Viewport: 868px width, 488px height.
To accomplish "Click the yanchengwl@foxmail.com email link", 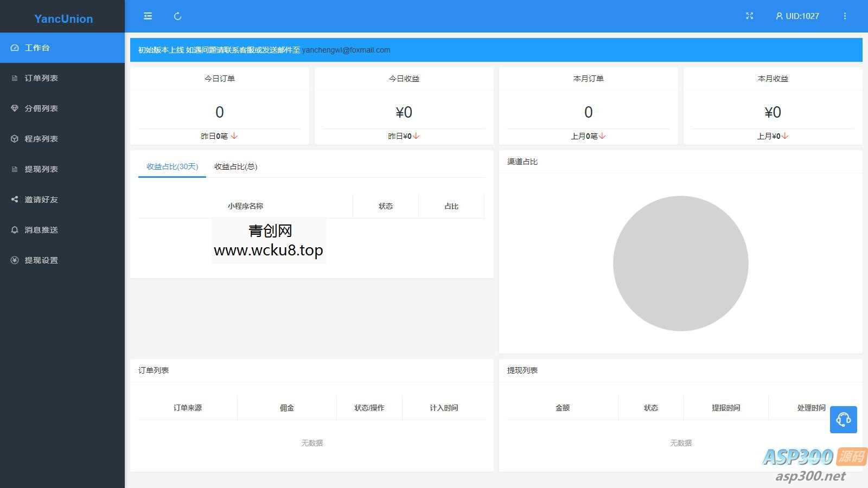I will coord(346,50).
